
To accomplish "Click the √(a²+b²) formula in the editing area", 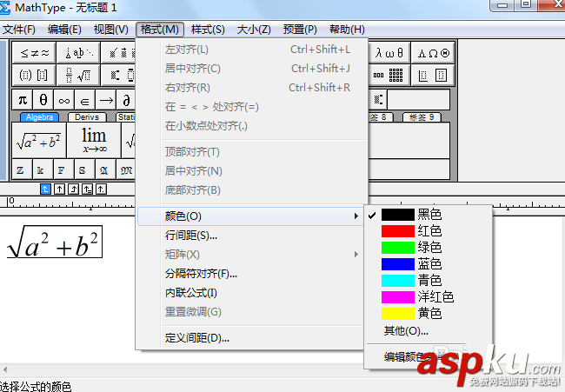I will [x=55, y=242].
